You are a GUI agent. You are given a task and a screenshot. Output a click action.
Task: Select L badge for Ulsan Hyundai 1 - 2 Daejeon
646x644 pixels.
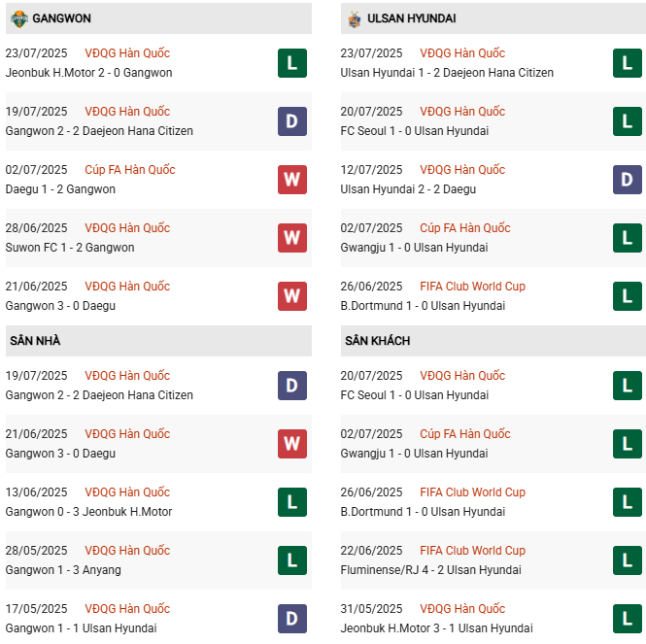(x=628, y=63)
